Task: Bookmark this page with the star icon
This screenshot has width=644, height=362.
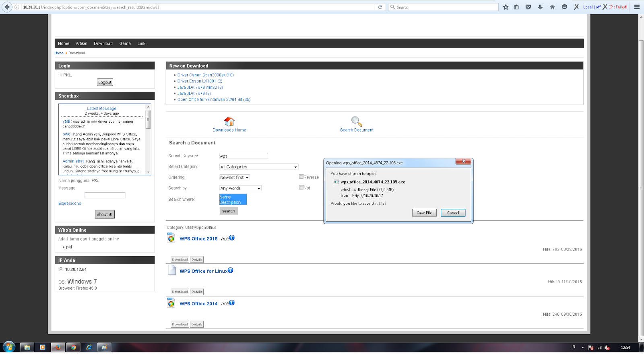Action: click(506, 7)
